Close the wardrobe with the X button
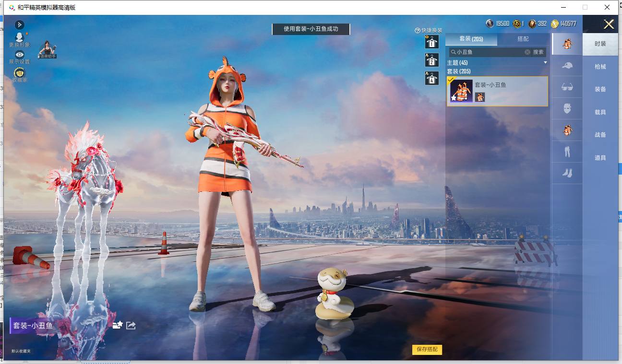Viewport: 622px width, 364px height. (609, 24)
